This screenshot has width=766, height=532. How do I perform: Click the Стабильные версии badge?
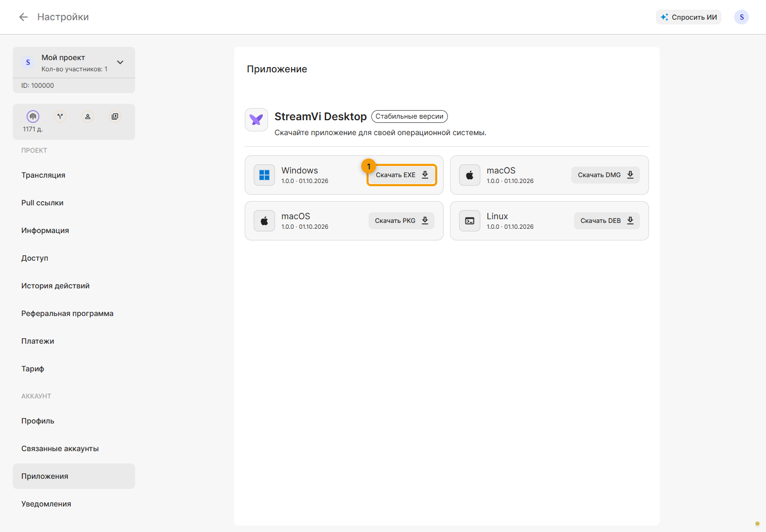(410, 117)
